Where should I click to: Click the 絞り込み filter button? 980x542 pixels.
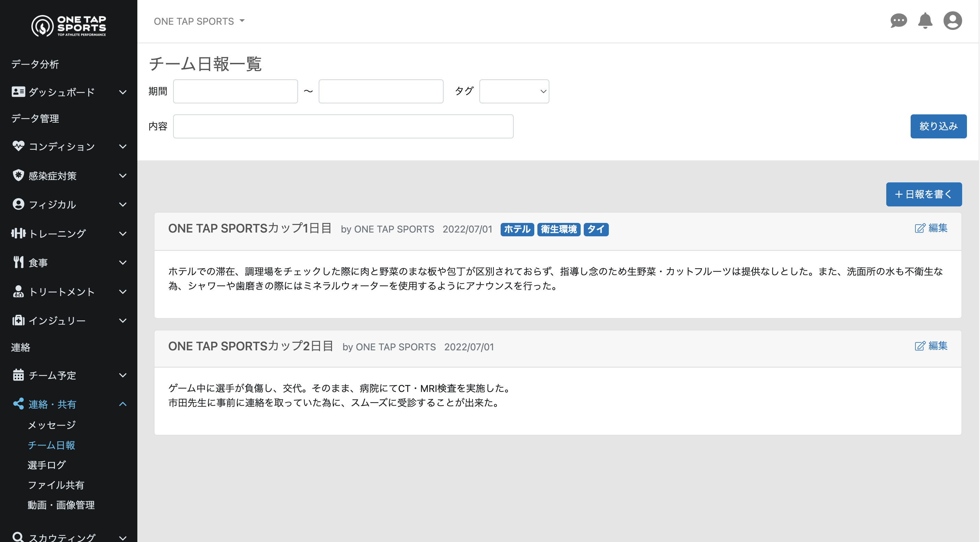tap(938, 126)
